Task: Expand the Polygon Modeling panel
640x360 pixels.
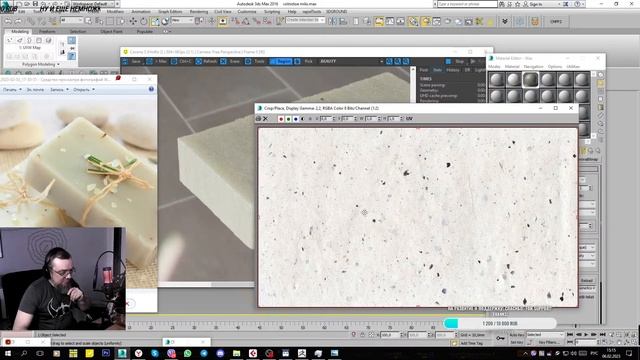Action: 40,64
